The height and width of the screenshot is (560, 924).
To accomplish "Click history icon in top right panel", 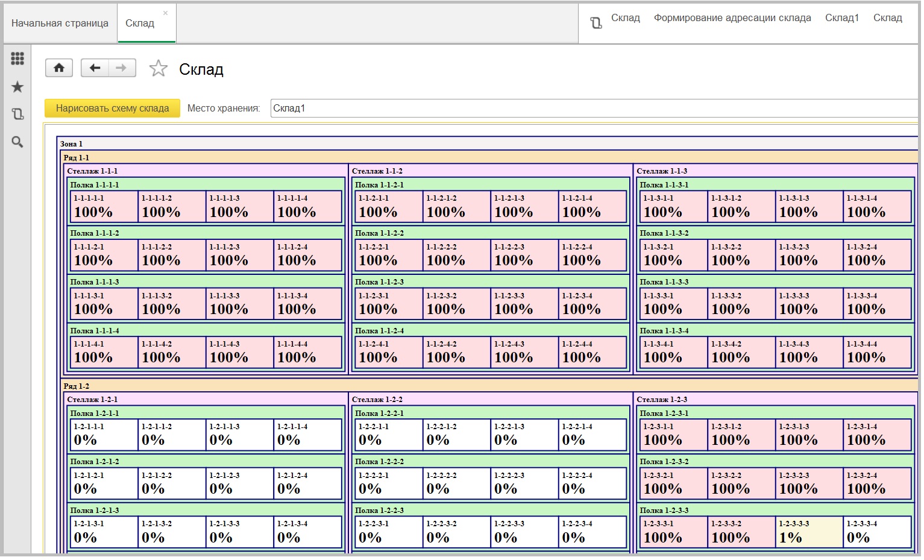I will 596,23.
